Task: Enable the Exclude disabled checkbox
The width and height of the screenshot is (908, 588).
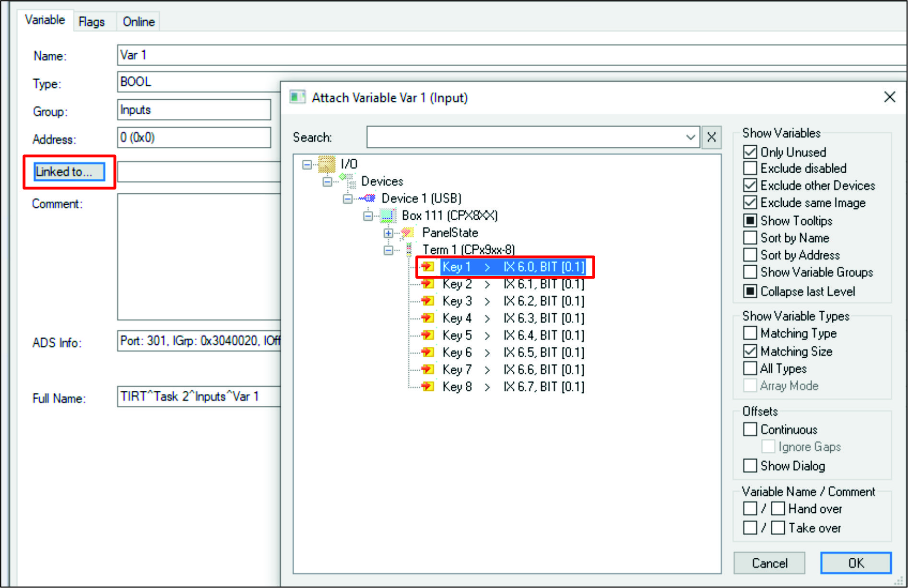Action: (750, 168)
